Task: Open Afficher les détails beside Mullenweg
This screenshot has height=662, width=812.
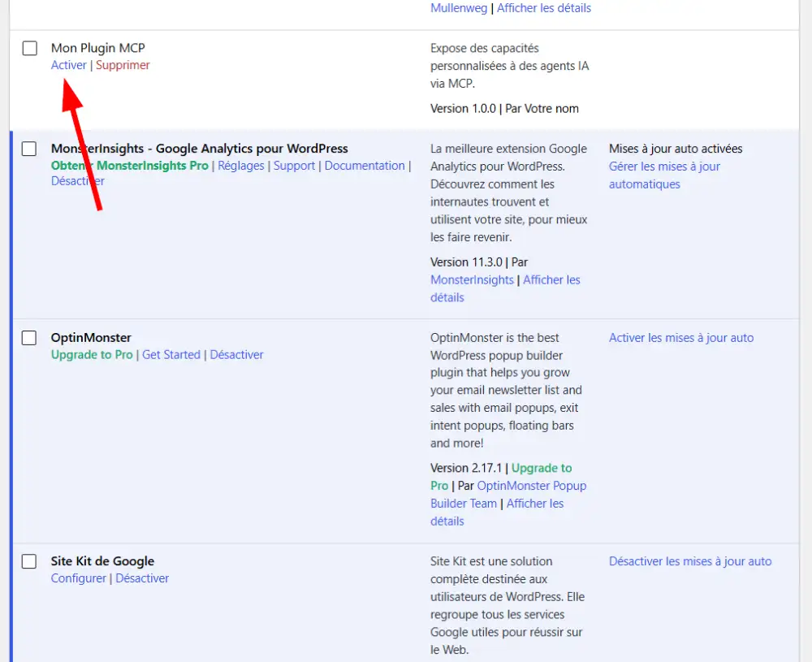Action: coord(544,8)
